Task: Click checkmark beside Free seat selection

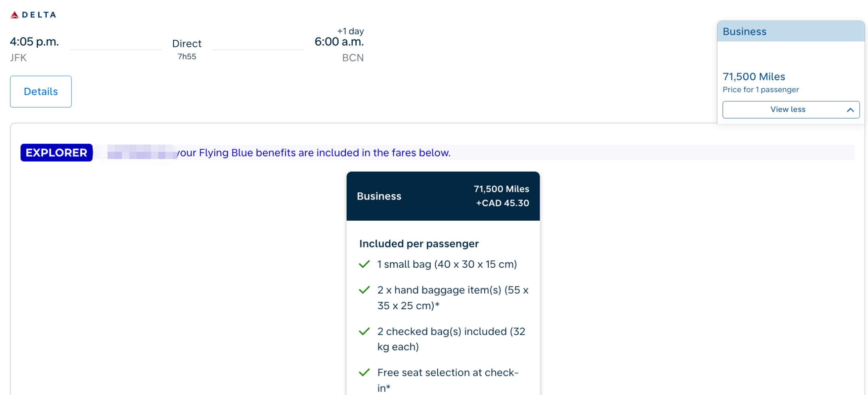Action: pyautogui.click(x=364, y=373)
